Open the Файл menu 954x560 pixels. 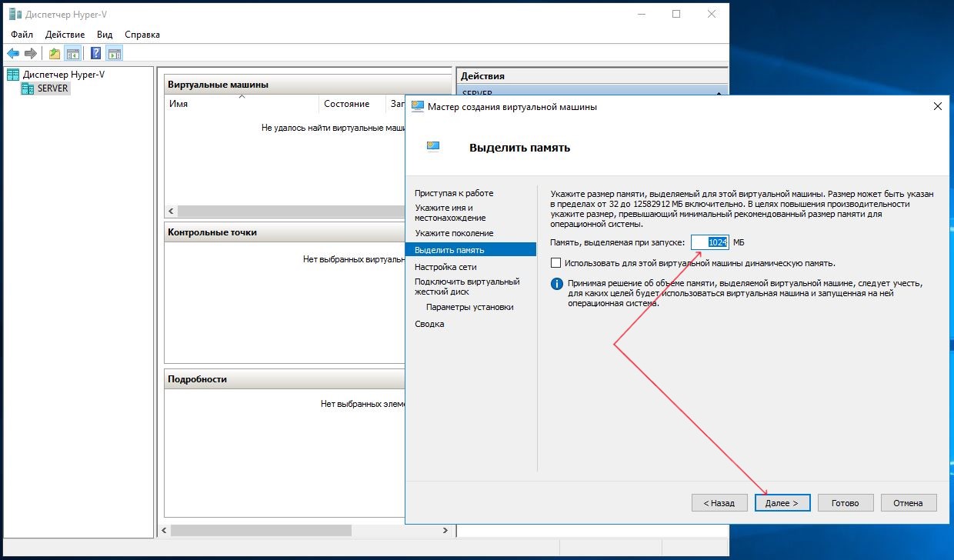(22, 35)
